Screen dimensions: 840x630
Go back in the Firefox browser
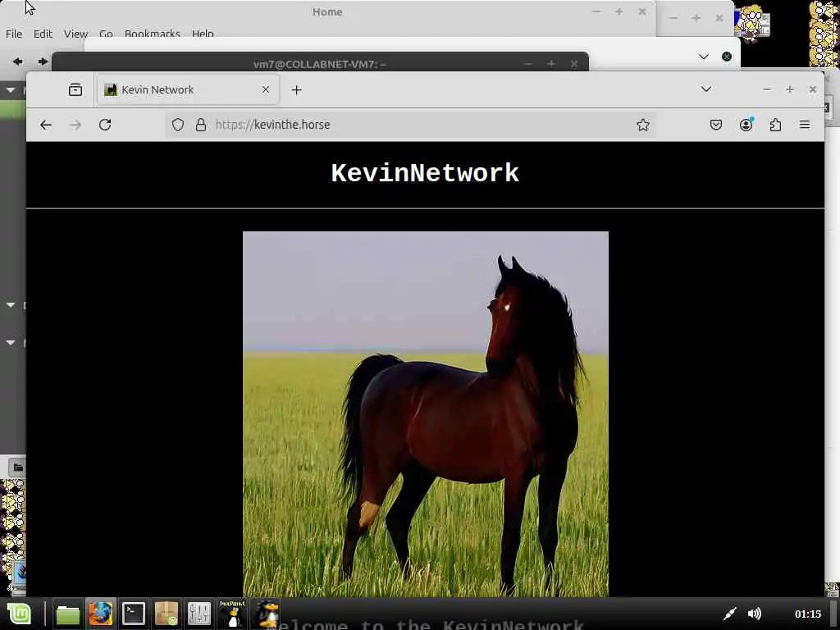[x=46, y=125]
